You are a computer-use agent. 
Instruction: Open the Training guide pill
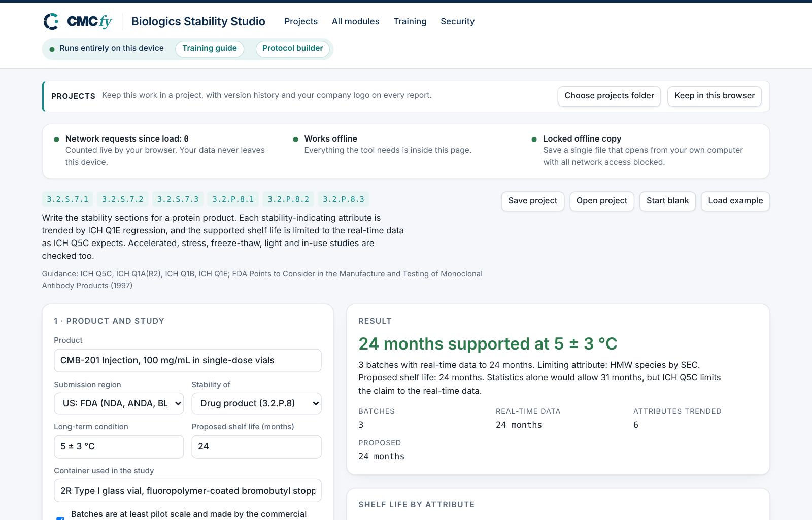click(x=210, y=49)
